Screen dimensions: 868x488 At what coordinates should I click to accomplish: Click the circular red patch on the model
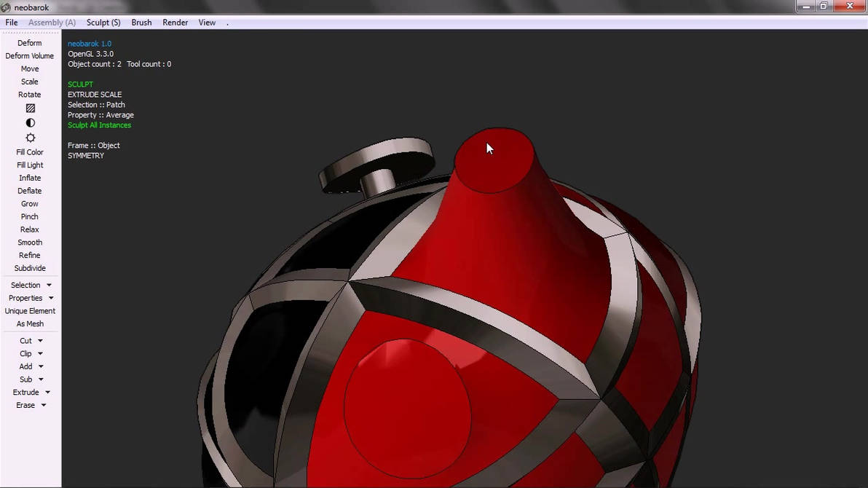pos(408,409)
